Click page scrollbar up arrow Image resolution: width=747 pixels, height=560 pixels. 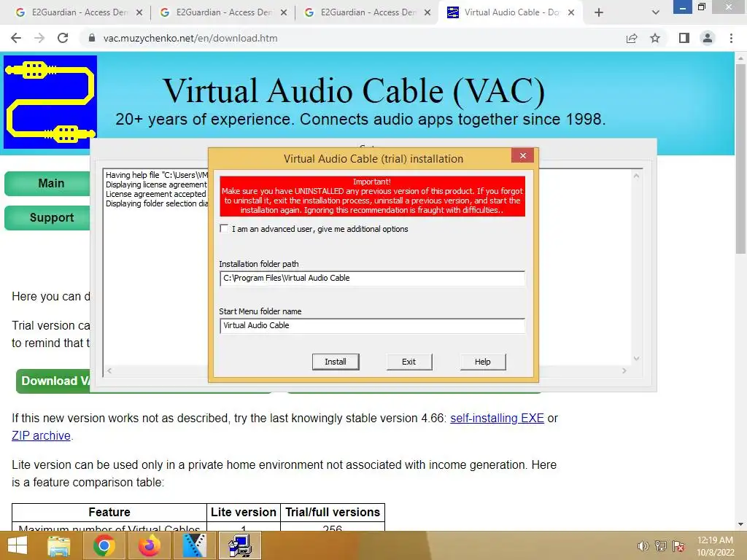coord(741,57)
